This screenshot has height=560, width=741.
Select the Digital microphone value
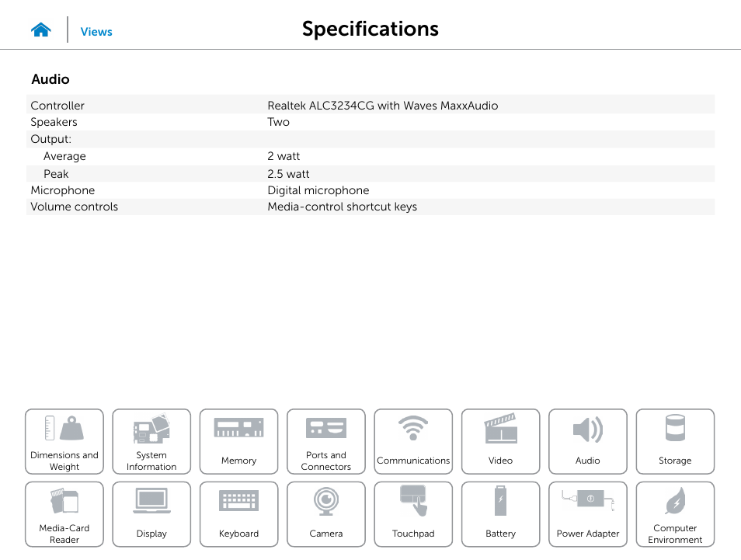[318, 190]
